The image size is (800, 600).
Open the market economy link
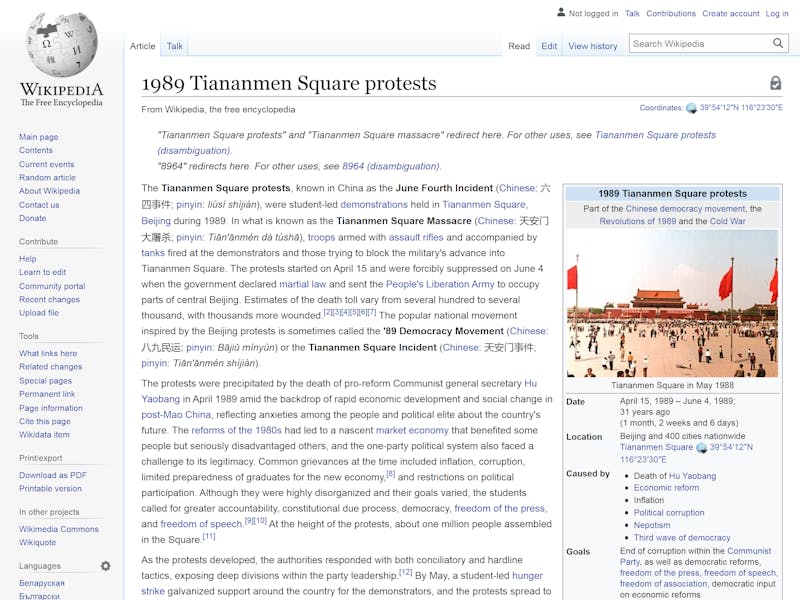412,430
